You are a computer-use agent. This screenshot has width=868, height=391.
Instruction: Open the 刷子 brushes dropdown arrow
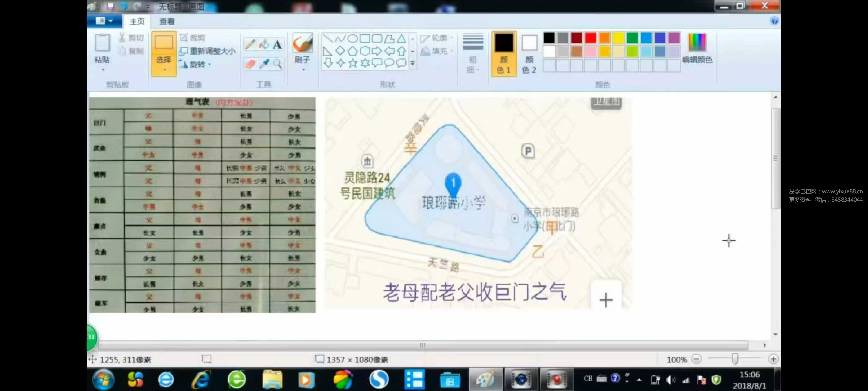pyautogui.click(x=303, y=70)
